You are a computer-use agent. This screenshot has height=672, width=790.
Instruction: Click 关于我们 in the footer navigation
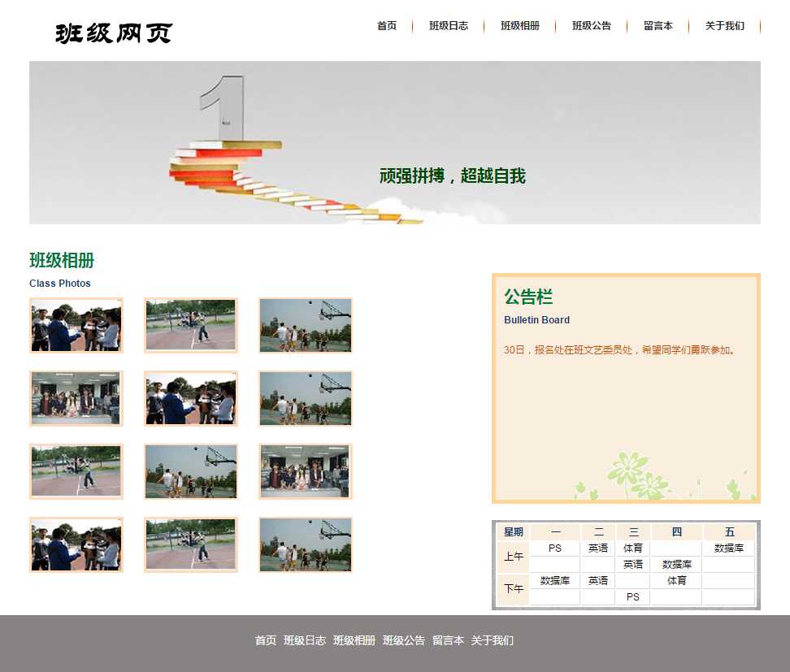(493, 640)
